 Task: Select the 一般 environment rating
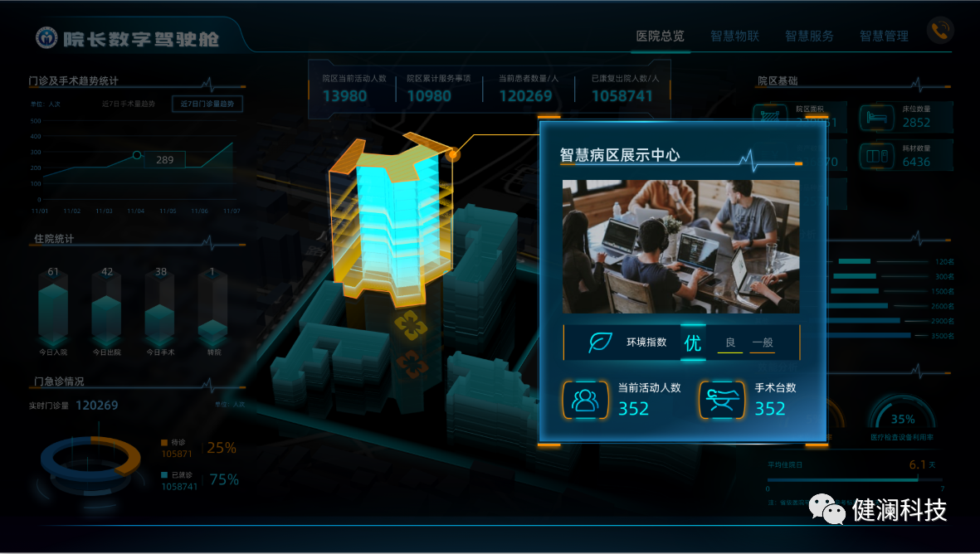click(763, 343)
